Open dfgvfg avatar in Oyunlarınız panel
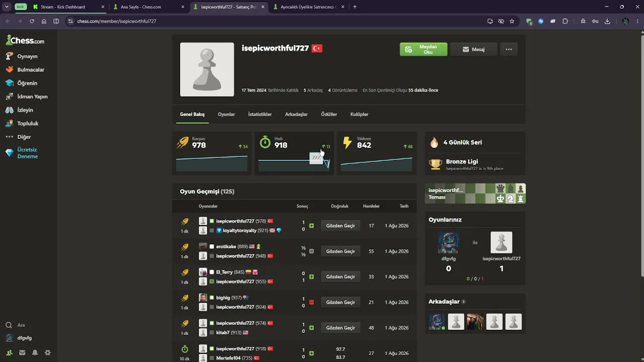The image size is (644, 362). (x=448, y=242)
